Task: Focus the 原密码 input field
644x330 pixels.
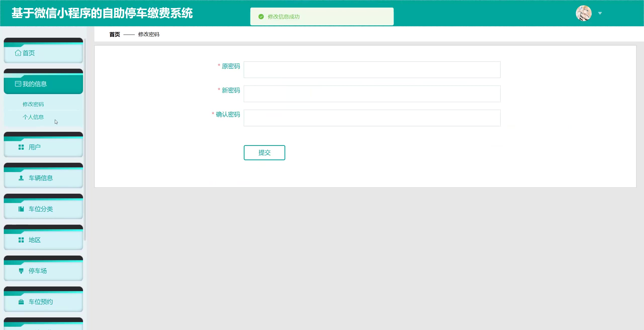Action: coord(372,70)
